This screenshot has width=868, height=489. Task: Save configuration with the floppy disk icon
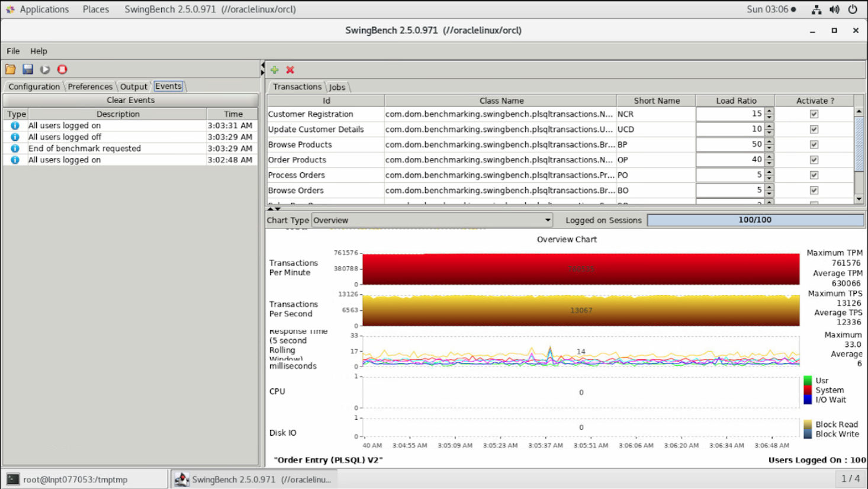tap(28, 69)
